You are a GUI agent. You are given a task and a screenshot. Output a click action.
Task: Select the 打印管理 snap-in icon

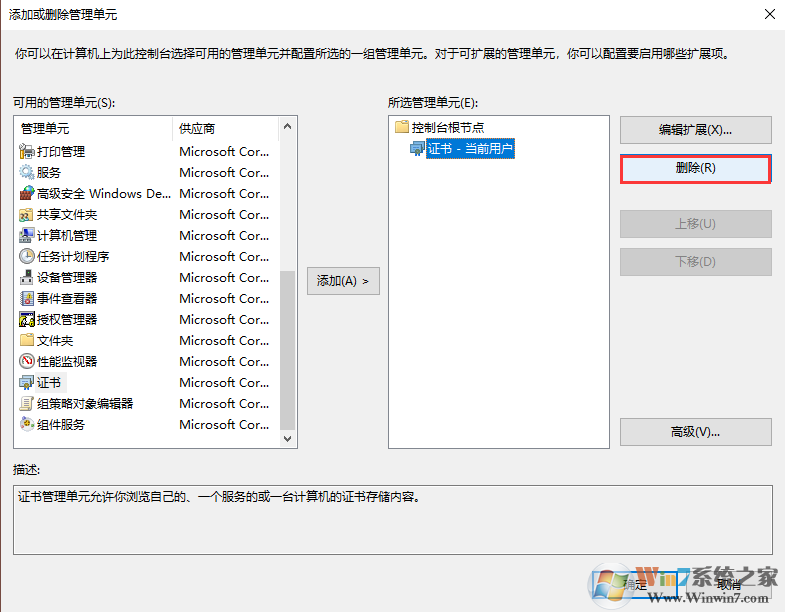27,151
